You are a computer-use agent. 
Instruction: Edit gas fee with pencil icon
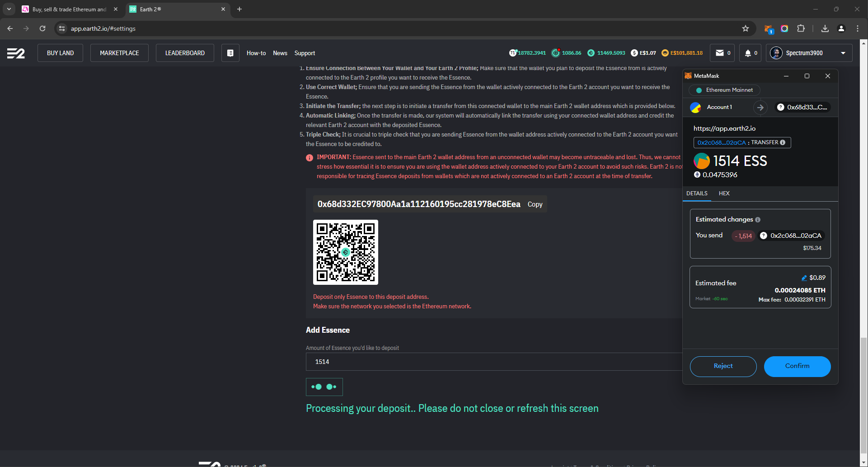click(x=804, y=278)
